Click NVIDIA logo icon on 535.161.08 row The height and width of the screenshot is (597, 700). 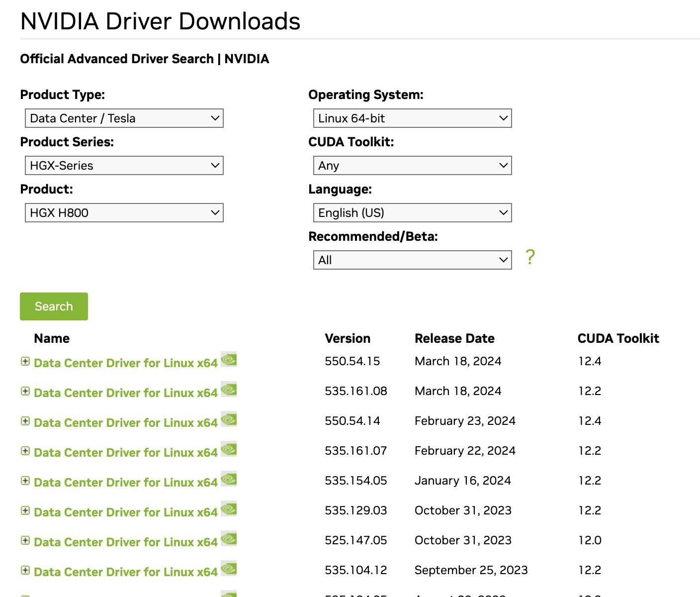(x=229, y=390)
